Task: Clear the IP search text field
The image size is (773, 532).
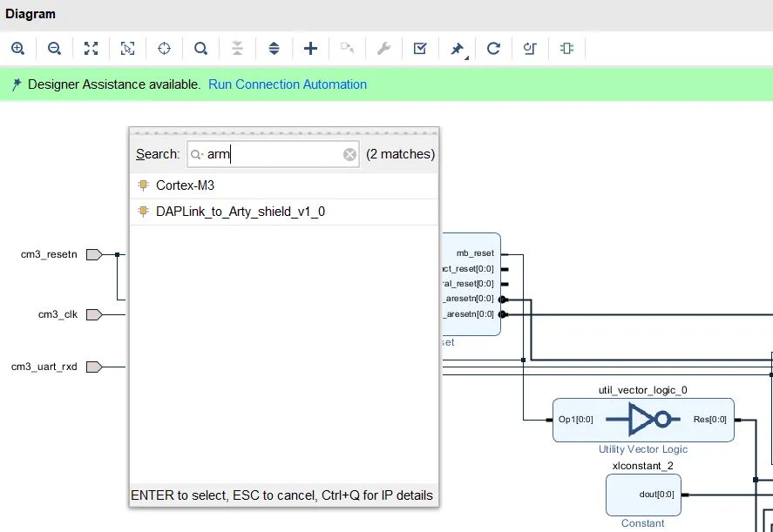Action: click(x=349, y=155)
